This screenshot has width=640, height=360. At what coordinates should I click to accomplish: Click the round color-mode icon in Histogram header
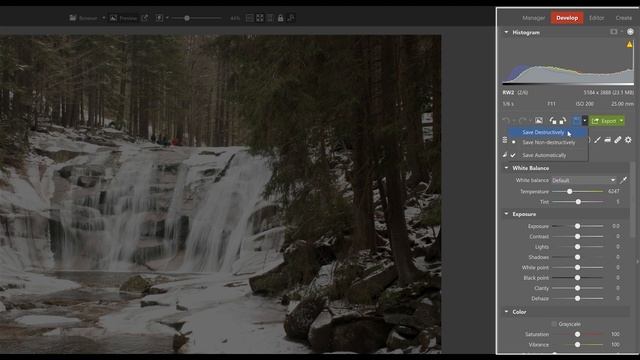click(x=630, y=32)
